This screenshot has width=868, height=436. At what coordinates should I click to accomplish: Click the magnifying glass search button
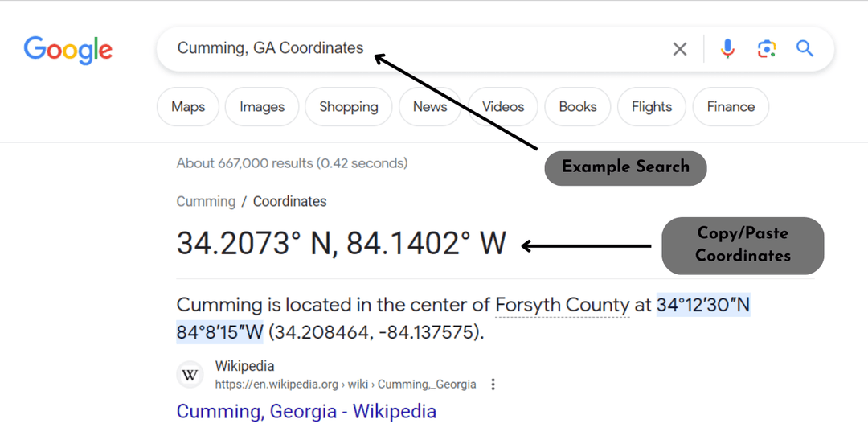pos(805,49)
